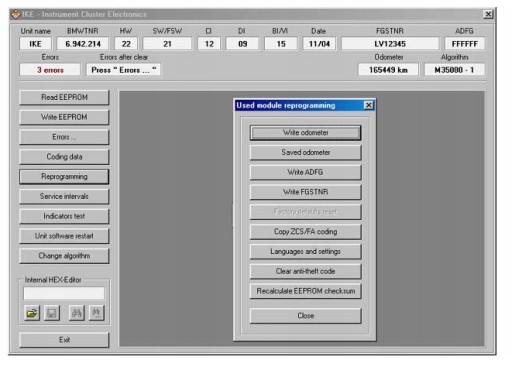Click the save disk icon in HEX-Editor

pos(52,313)
